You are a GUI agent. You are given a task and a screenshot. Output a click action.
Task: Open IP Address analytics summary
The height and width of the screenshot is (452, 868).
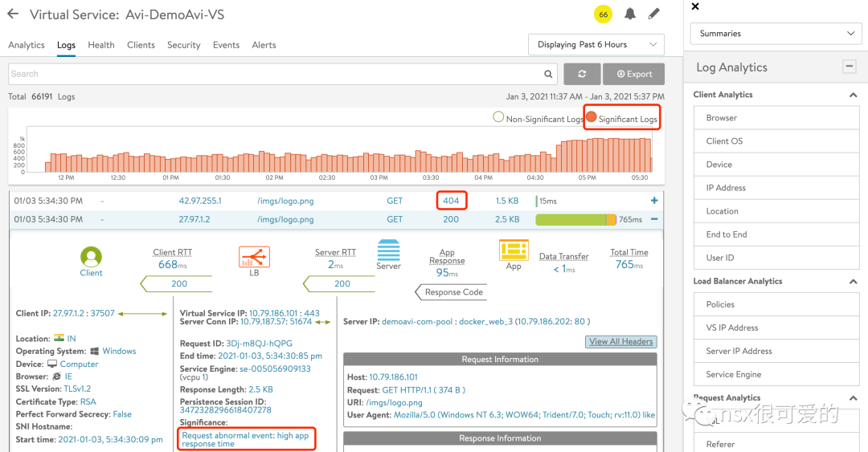tap(776, 188)
